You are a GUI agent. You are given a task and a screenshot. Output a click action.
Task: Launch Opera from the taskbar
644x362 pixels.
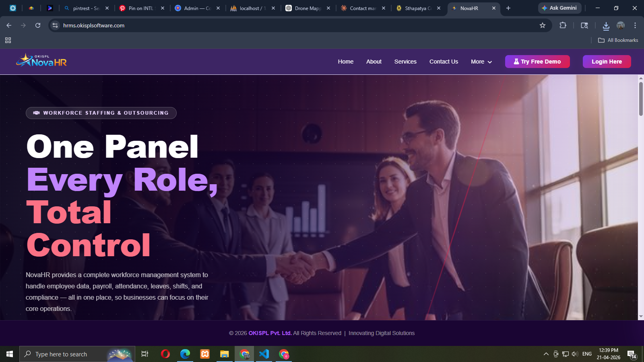165,354
